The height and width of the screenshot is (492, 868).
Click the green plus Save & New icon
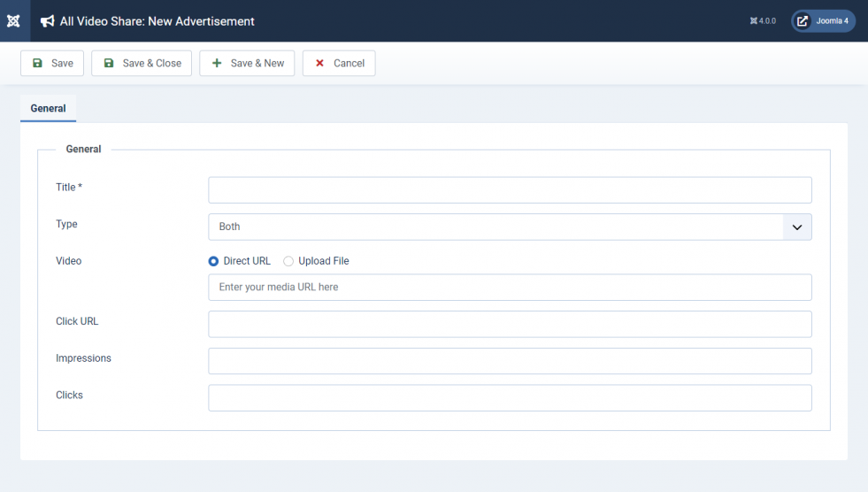[x=217, y=63]
